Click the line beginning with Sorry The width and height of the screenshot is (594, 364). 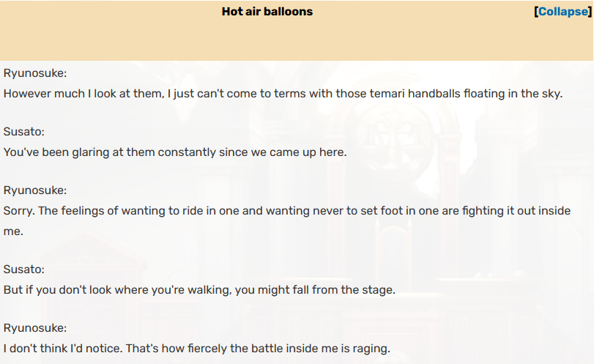coord(287,211)
